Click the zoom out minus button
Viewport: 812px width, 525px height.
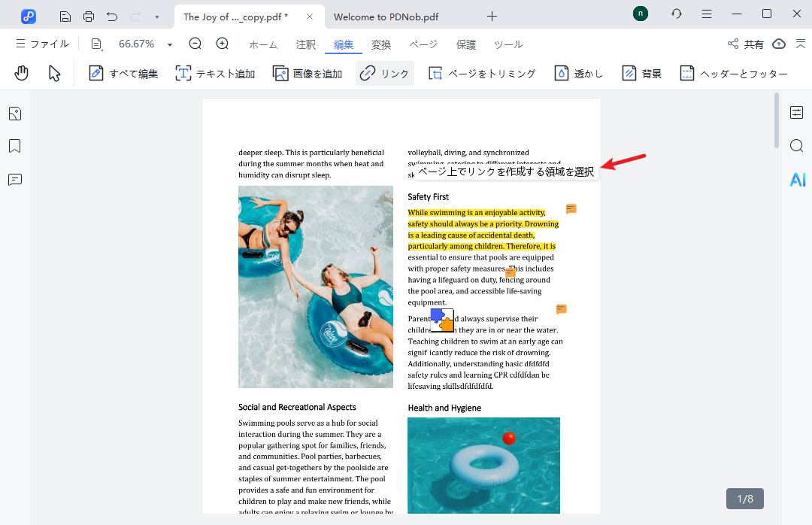[x=195, y=44]
